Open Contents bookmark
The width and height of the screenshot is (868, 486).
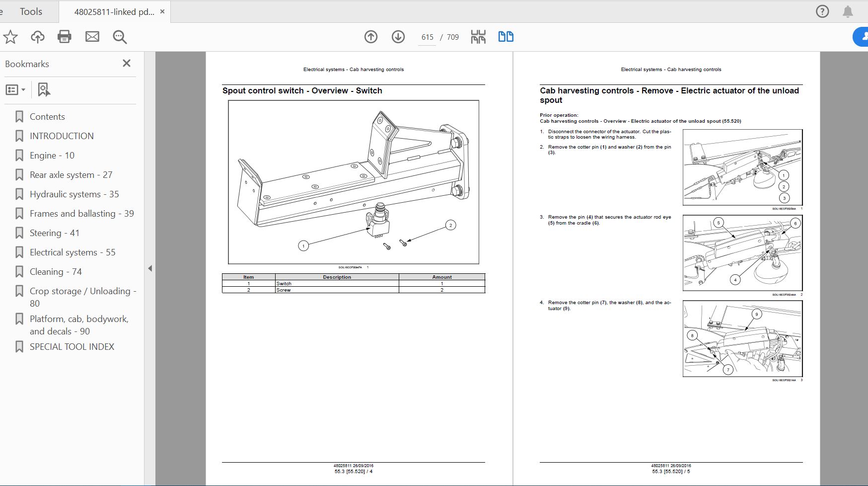tap(47, 117)
